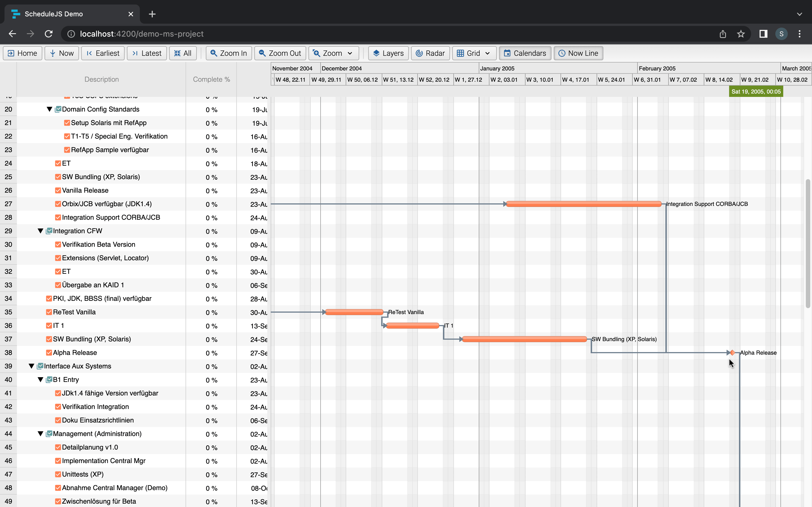Open the Calendars panel
The image size is (812, 507).
pyautogui.click(x=508, y=53)
